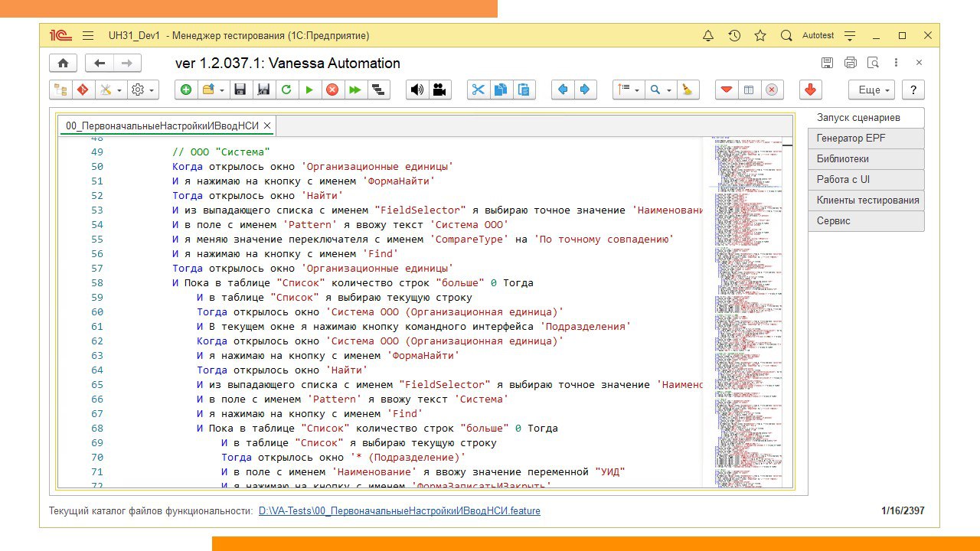The image size is (980, 551).
Task: Click 'По точному совпадению' text on line 55
Action: point(604,240)
